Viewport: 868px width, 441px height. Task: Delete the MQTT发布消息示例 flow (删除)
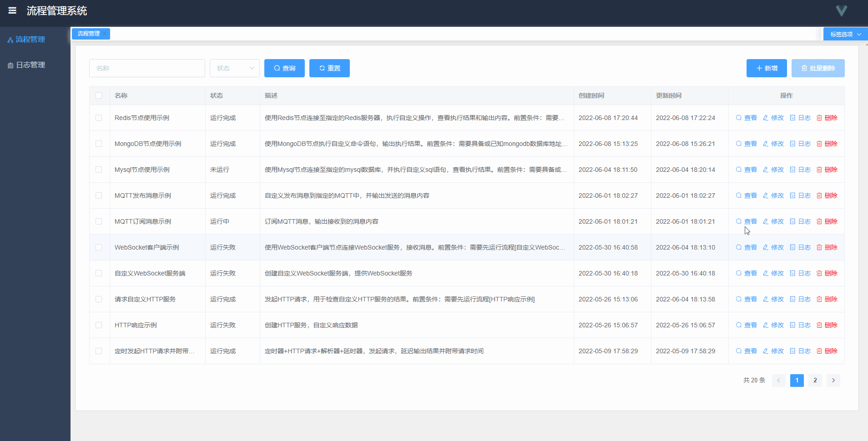click(827, 195)
